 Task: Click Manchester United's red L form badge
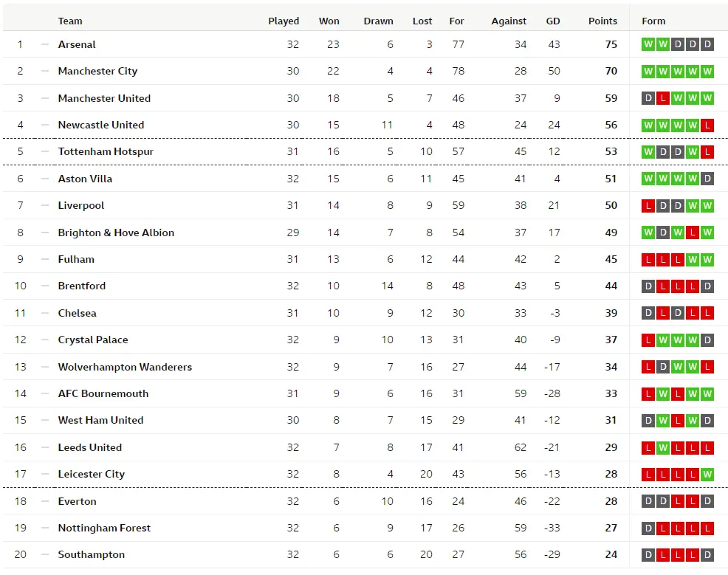point(663,98)
